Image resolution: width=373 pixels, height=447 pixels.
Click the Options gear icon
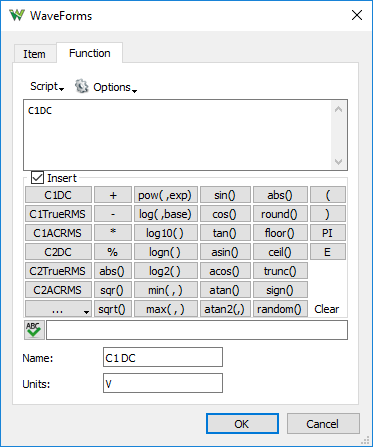coord(82,87)
